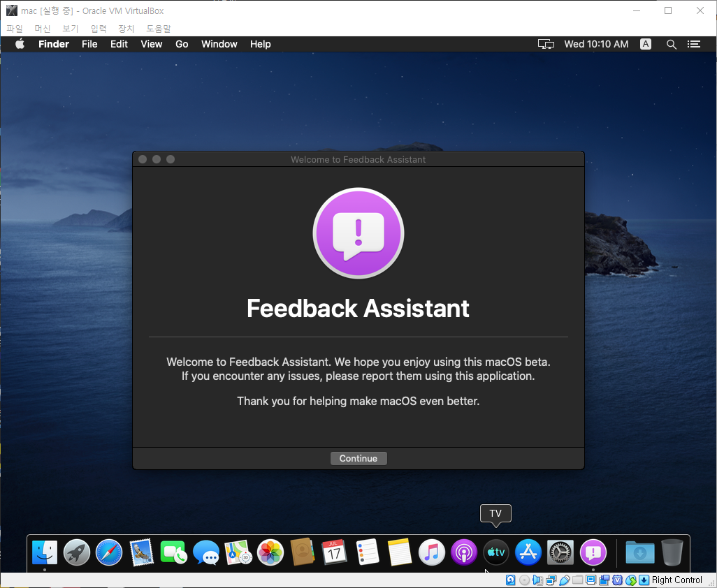Open the Finder menu
This screenshot has width=717, height=588.
(x=54, y=44)
